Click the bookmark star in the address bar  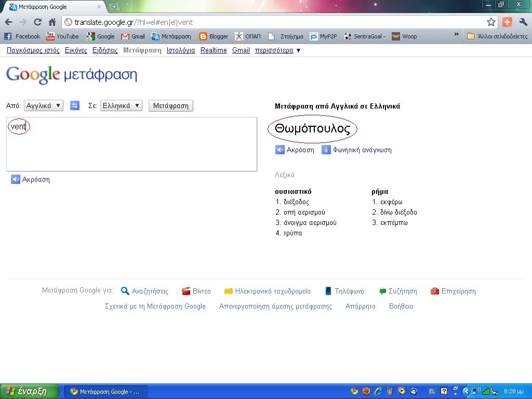tap(492, 22)
